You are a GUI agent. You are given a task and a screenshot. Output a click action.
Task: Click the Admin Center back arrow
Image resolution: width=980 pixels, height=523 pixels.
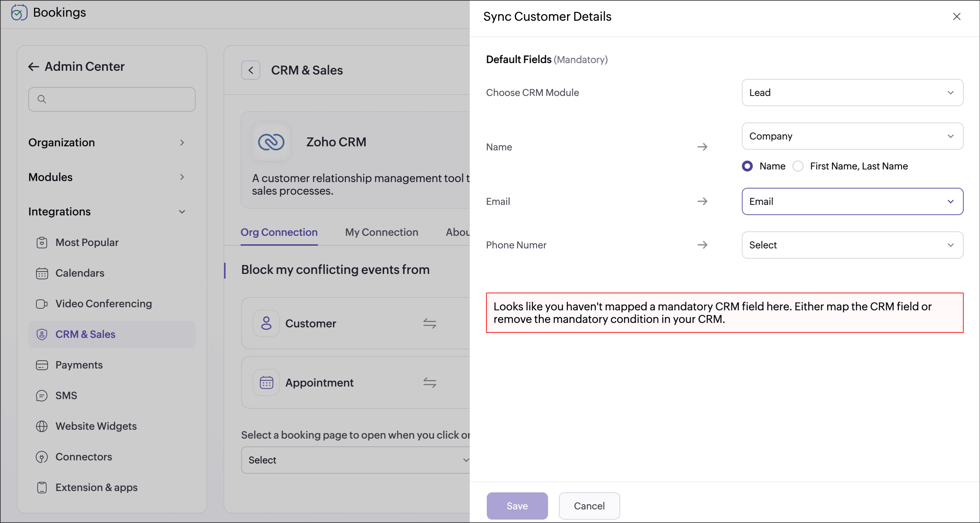click(33, 67)
